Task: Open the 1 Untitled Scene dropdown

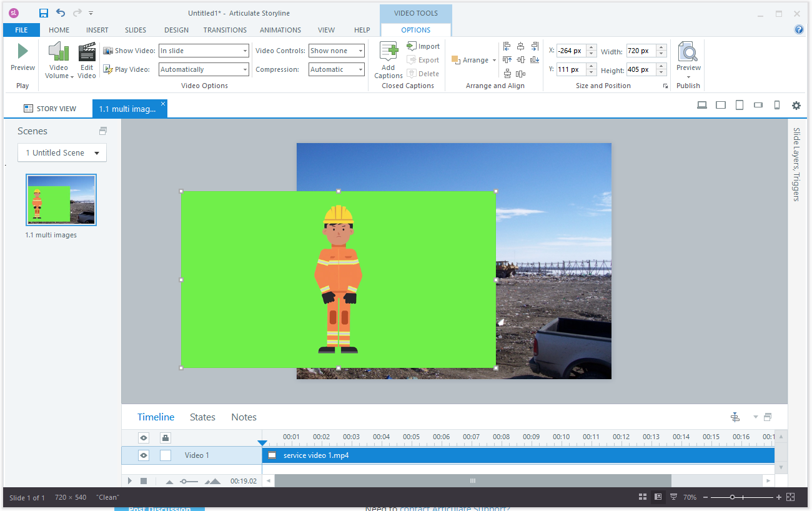Action: coord(62,152)
